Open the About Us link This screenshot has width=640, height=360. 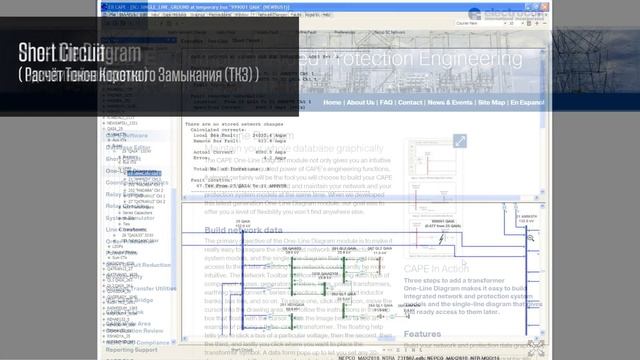click(x=360, y=102)
